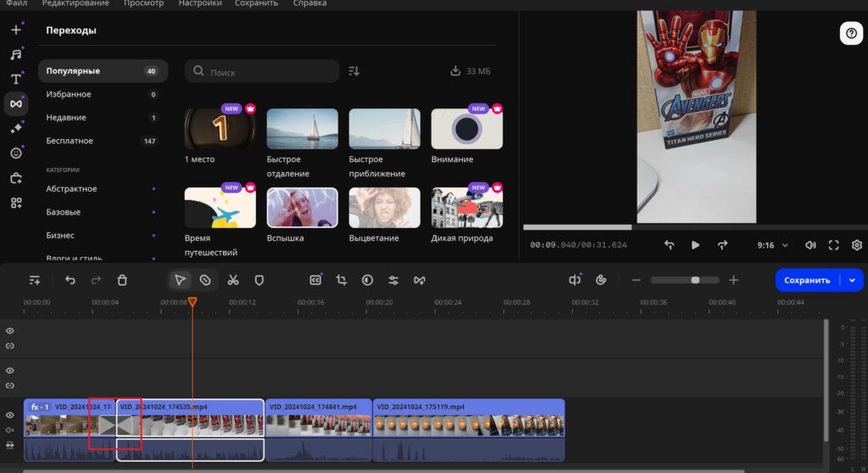The width and height of the screenshot is (868, 473).
Task: Select the Transitions sidebar icon
Action: [16, 103]
